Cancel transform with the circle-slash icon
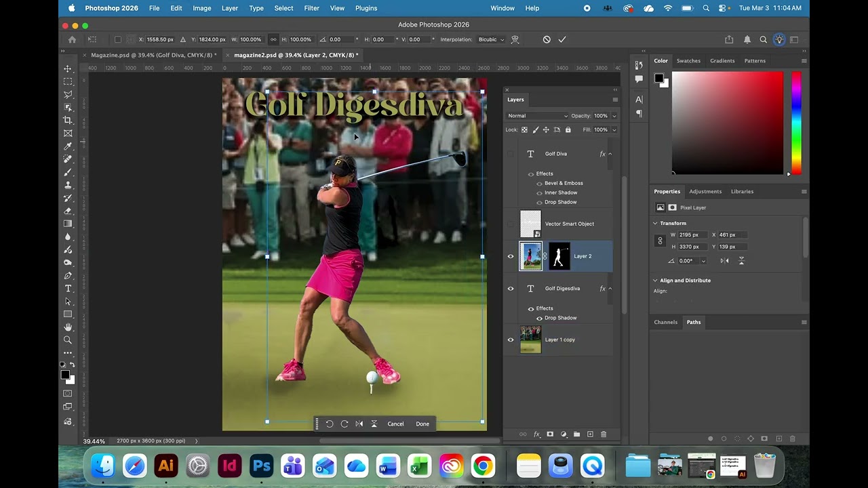This screenshot has width=868, height=488. (x=547, y=39)
